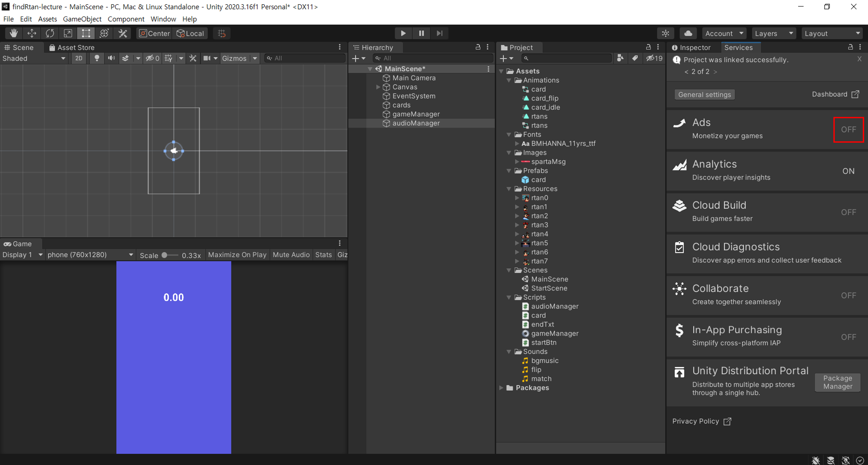Open the Package Manager button
868x465 pixels.
(838, 383)
